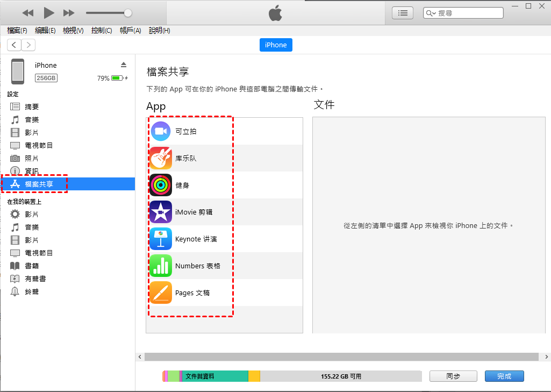Open the 帳戶(A) menu
The height and width of the screenshot is (392, 551).
point(130,31)
